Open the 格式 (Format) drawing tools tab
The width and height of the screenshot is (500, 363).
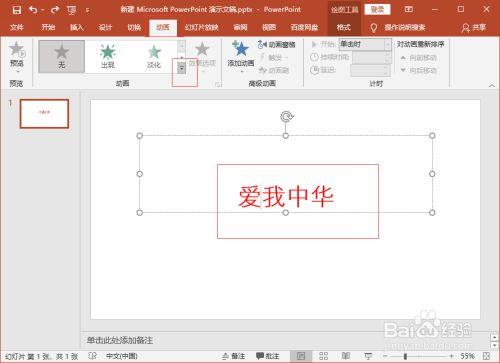(344, 27)
